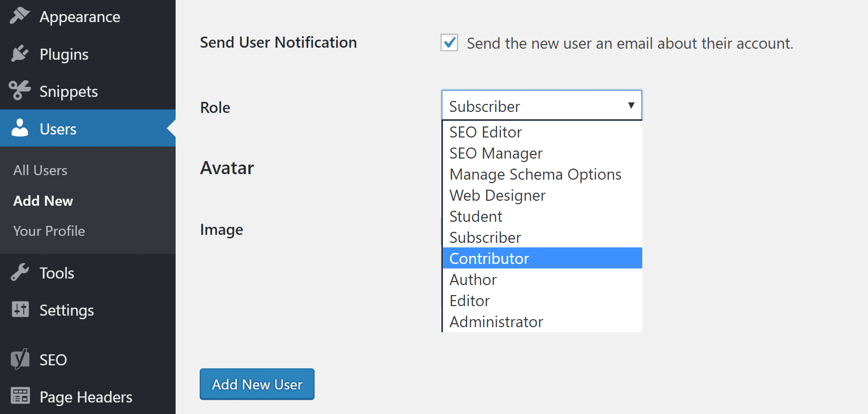The height and width of the screenshot is (414, 868).
Task: Click the Page Headers layout icon
Action: point(20,396)
